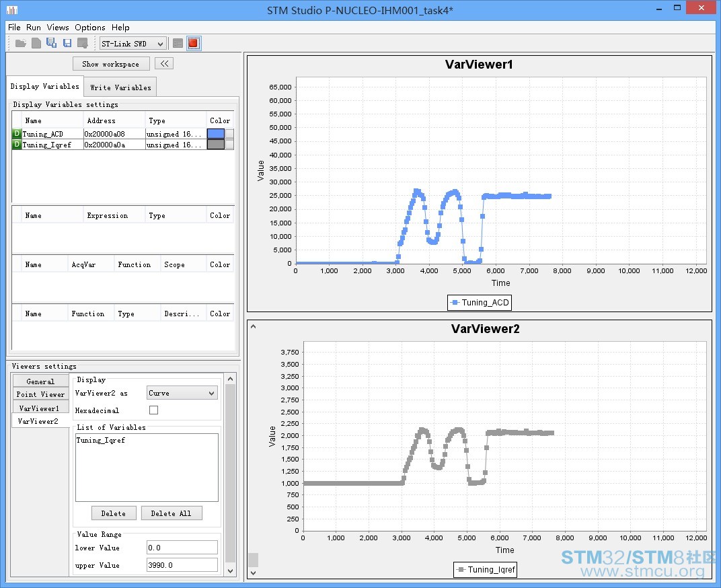Click the Scope column header
Viewport: 721px width, 588px height.
[x=183, y=264]
